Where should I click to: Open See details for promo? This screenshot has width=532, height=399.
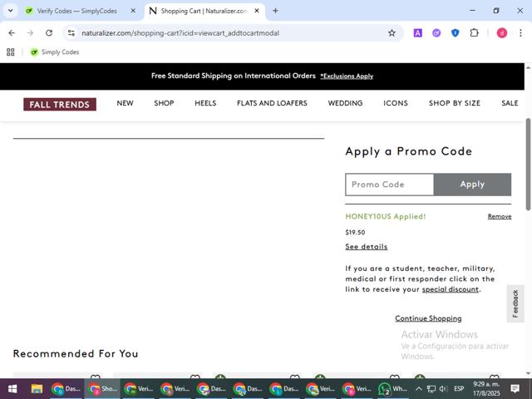(367, 247)
